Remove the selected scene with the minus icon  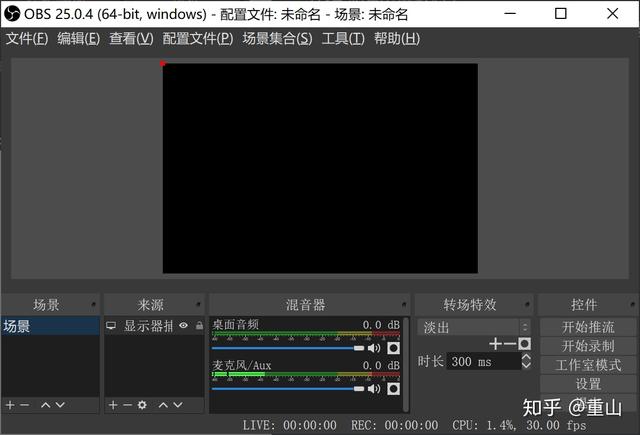tap(24, 405)
